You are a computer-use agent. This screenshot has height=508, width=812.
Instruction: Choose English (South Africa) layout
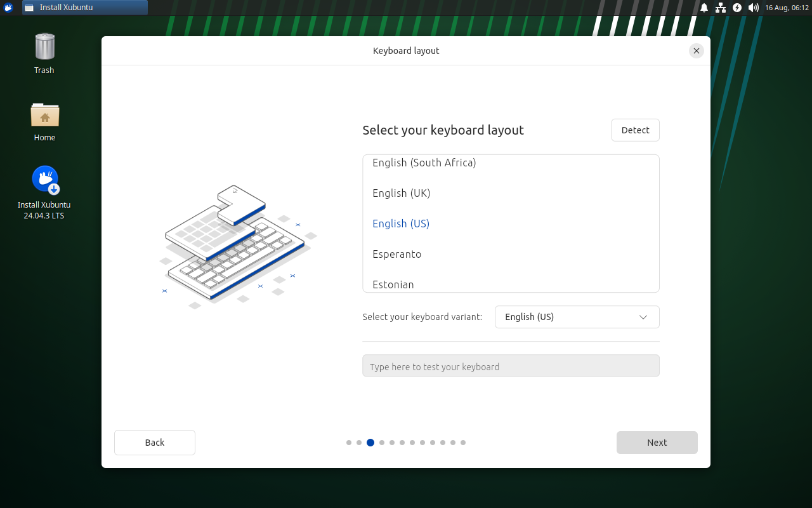click(511, 163)
